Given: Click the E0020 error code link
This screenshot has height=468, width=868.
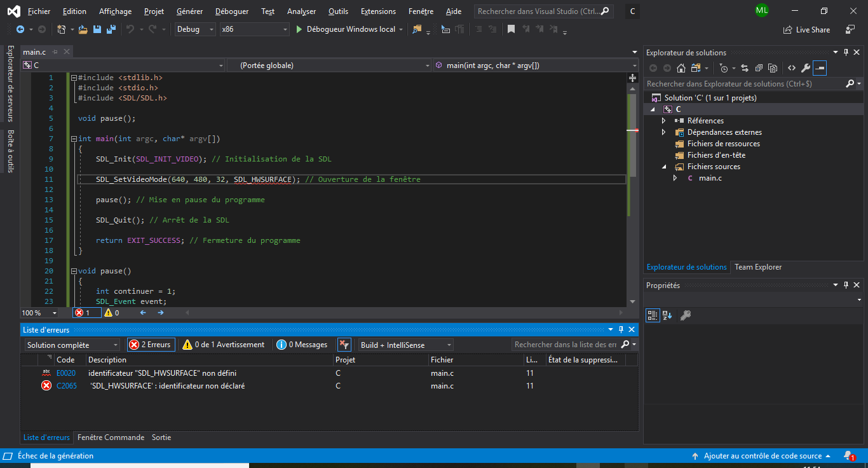Looking at the screenshot, I should click(65, 373).
